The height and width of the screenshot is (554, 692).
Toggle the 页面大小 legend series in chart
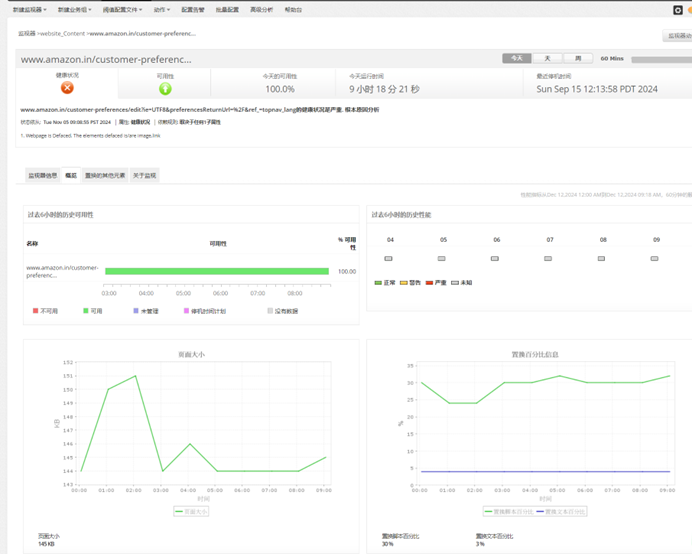(192, 512)
